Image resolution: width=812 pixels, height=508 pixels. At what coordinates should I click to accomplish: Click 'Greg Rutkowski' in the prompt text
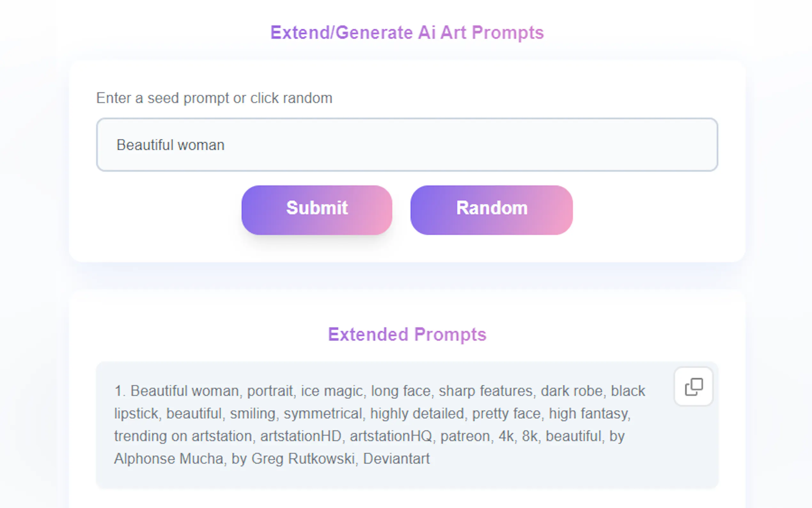coord(303,459)
